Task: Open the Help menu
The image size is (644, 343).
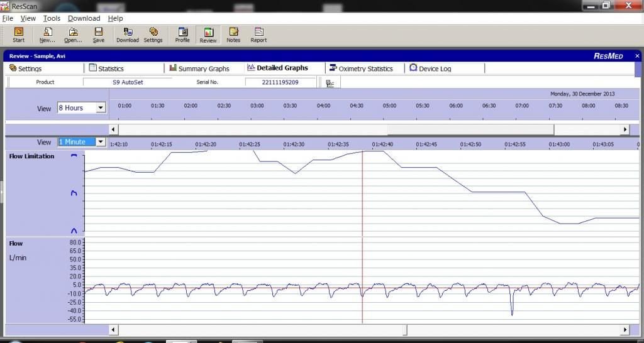Action: [x=116, y=18]
